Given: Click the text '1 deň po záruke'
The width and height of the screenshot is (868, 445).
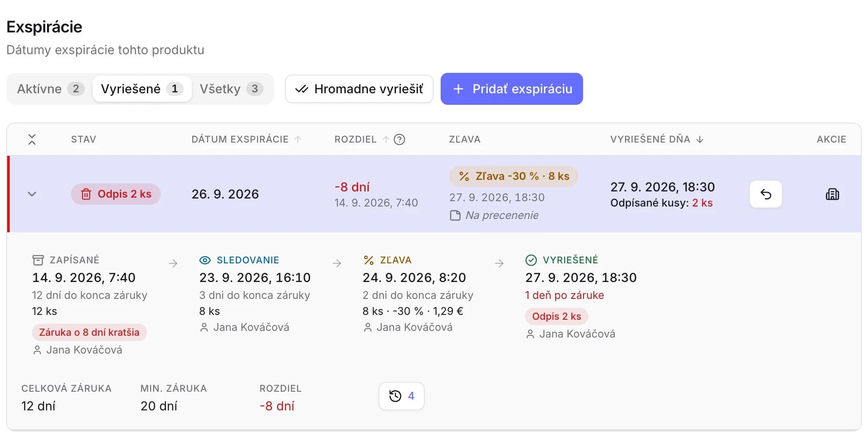Looking at the screenshot, I should [x=564, y=295].
